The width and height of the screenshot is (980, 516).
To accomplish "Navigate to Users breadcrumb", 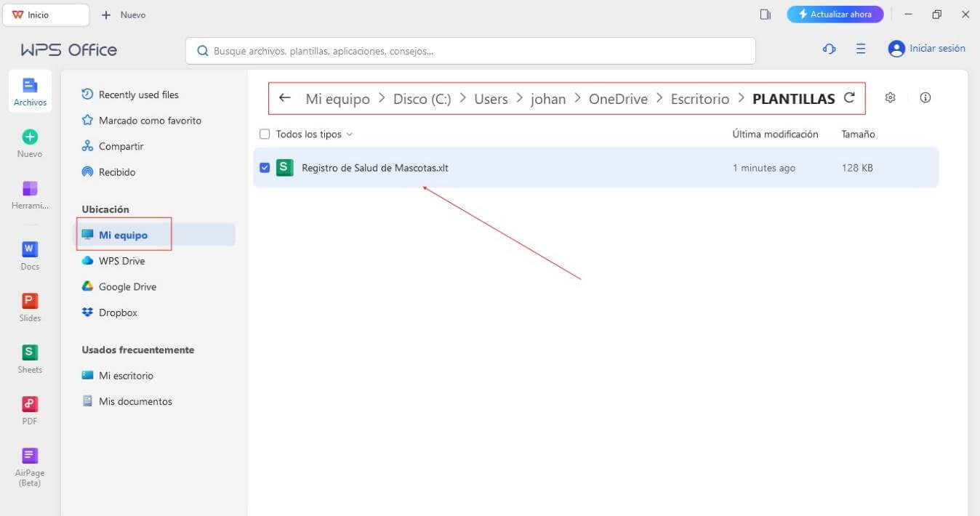I will 491,99.
